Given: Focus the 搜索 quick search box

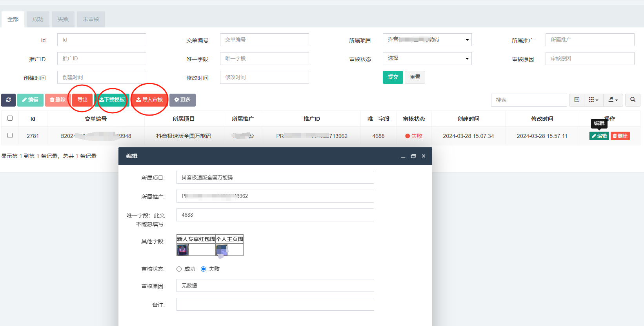Looking at the screenshot, I should pos(529,100).
